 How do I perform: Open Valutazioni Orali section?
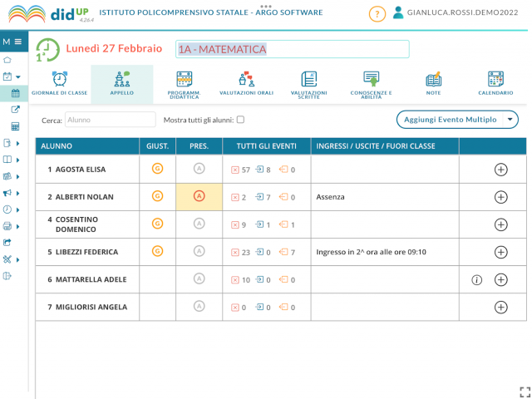[x=246, y=84]
